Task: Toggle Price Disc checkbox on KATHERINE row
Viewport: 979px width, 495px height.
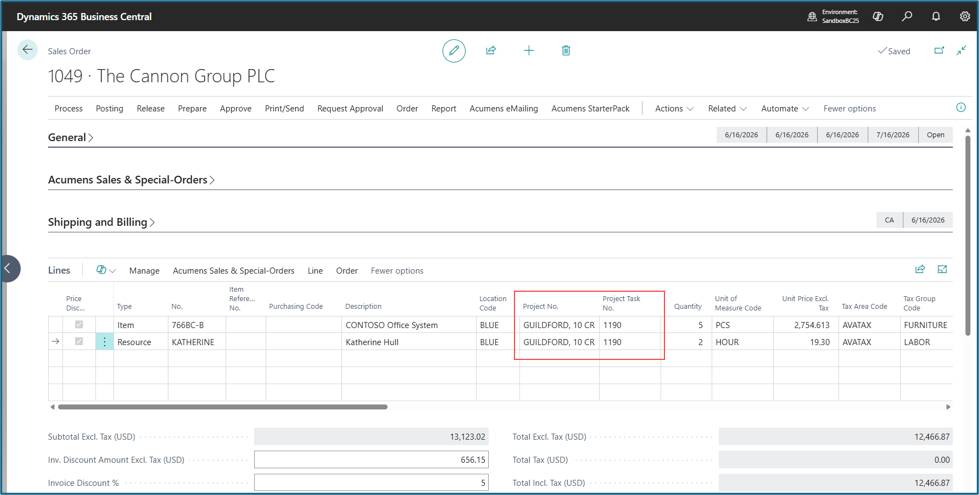Action: [79, 341]
